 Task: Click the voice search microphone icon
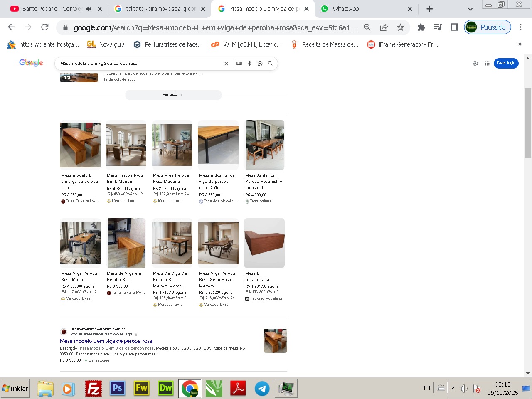click(249, 64)
